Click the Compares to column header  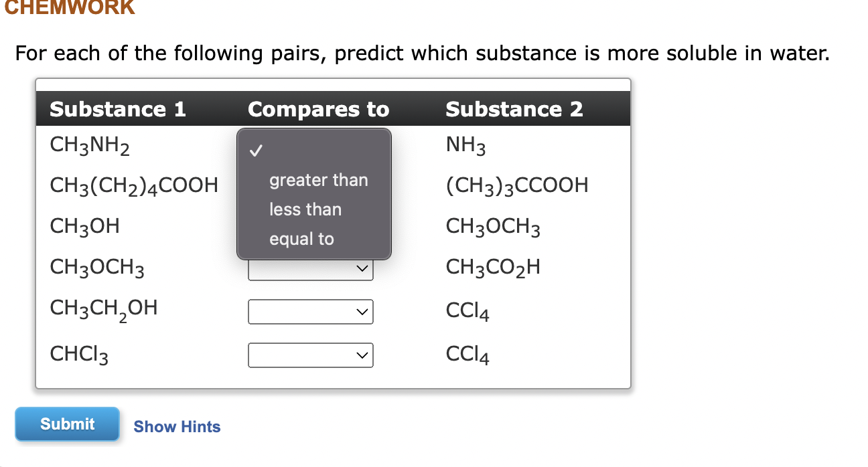coord(318,109)
